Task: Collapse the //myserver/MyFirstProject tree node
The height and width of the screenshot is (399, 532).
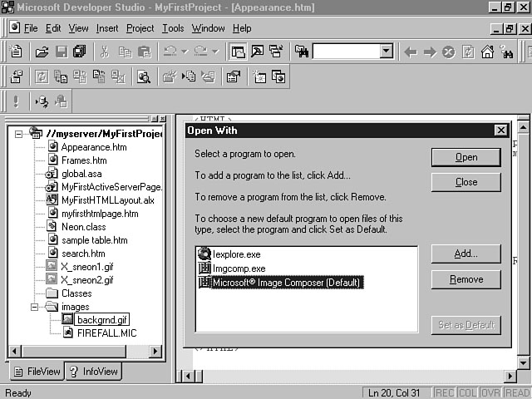Action: tap(19, 133)
